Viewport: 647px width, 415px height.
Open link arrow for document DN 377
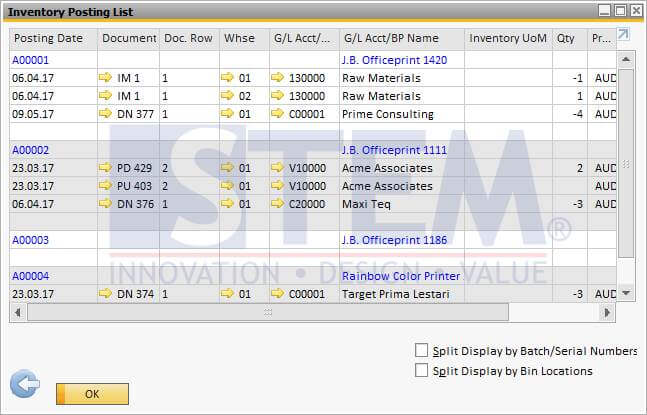click(105, 113)
